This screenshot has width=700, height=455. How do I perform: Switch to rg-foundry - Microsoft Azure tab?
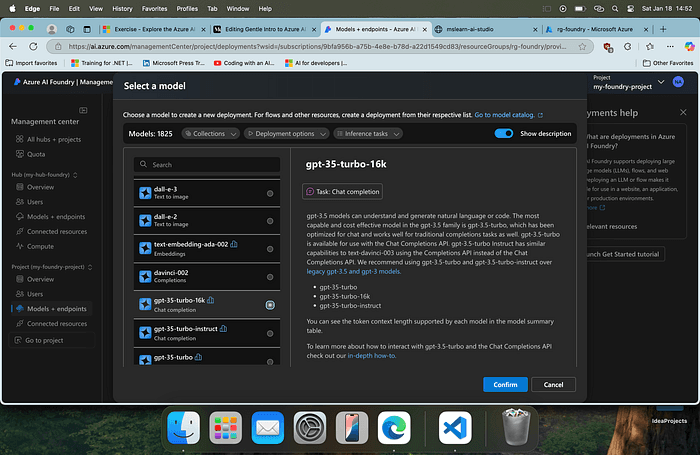[x=596, y=29]
